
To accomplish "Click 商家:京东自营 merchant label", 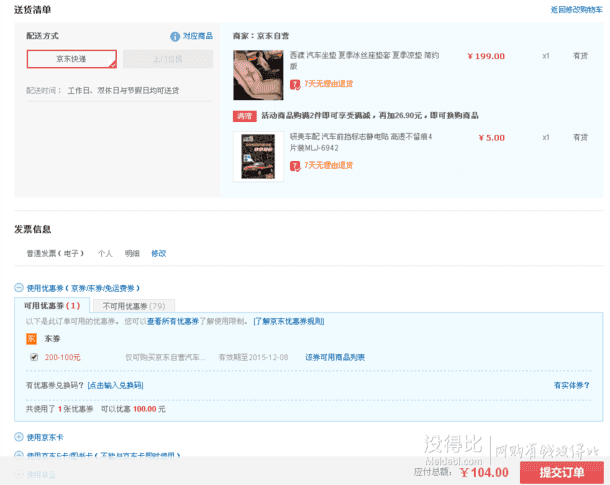I will tap(261, 36).
